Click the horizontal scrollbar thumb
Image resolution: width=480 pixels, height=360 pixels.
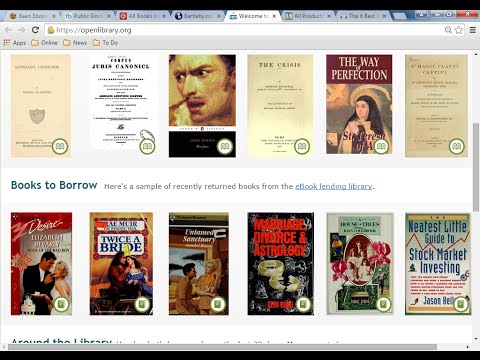point(222,347)
